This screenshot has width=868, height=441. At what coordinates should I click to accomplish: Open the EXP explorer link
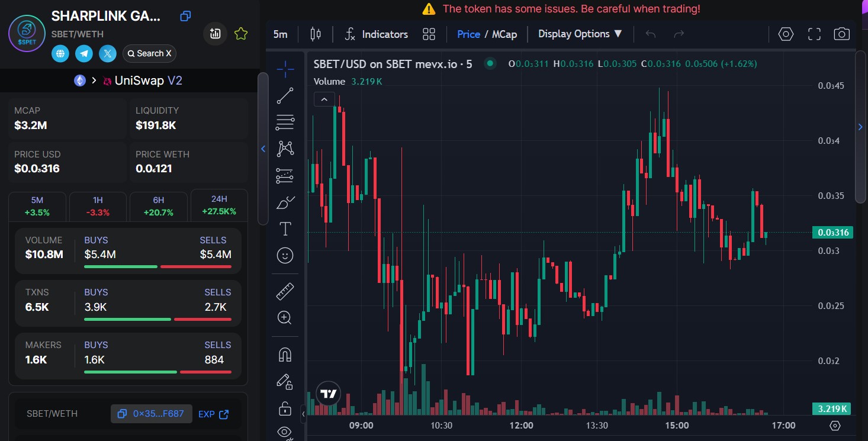coord(213,414)
